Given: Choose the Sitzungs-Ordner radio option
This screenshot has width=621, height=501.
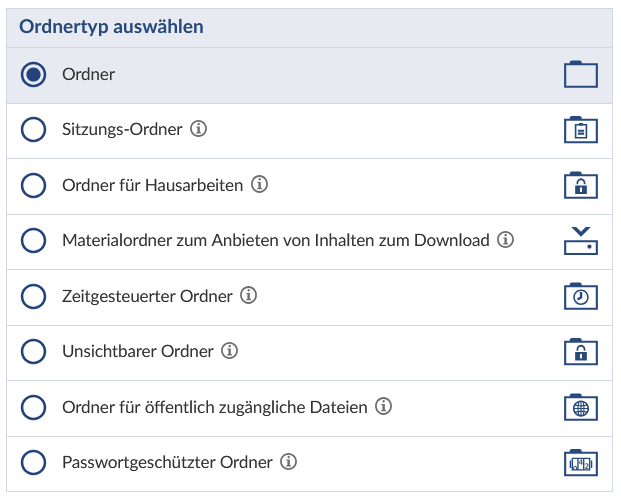Looking at the screenshot, I should (x=33, y=130).
